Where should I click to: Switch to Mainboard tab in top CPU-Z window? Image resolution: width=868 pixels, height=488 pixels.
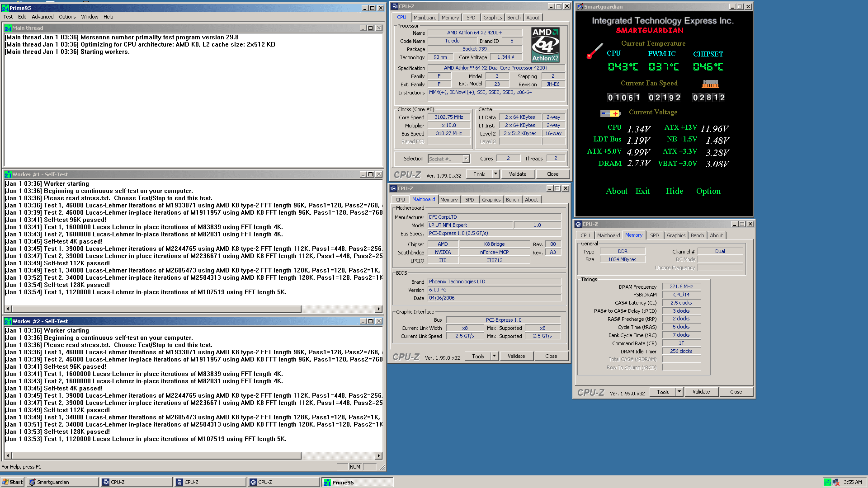point(425,18)
